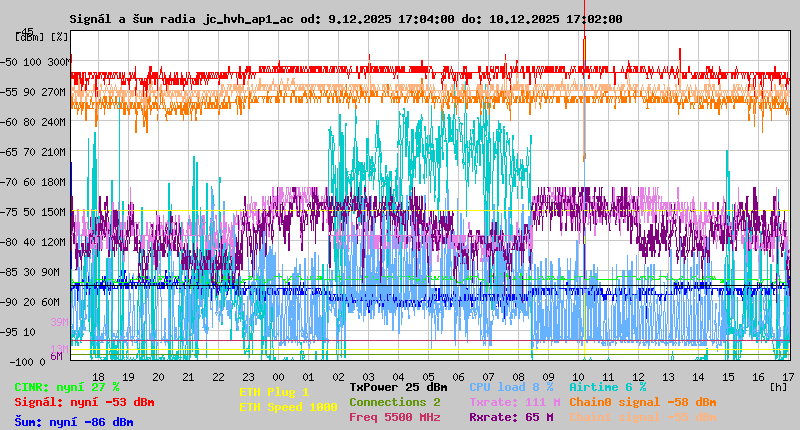
Task: Click the Connections 2 legend entry
Action: coord(394,402)
